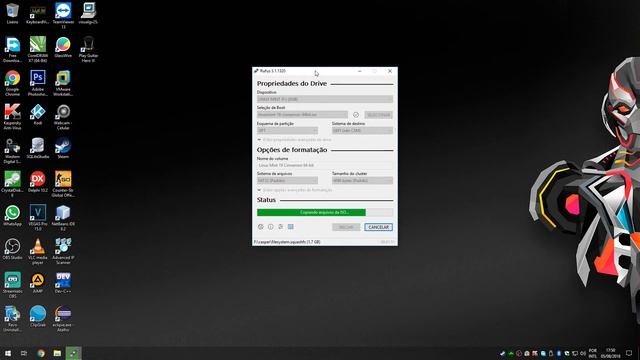Launch TeamViewer 13 from the desktop

pyautogui.click(x=63, y=16)
